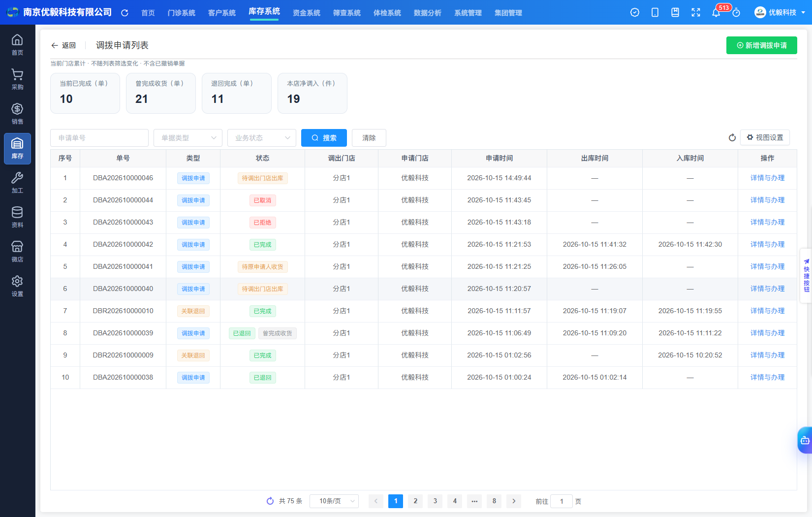Open the 资料 database sidebar icon
This screenshot has width=812, height=517.
pyautogui.click(x=17, y=217)
